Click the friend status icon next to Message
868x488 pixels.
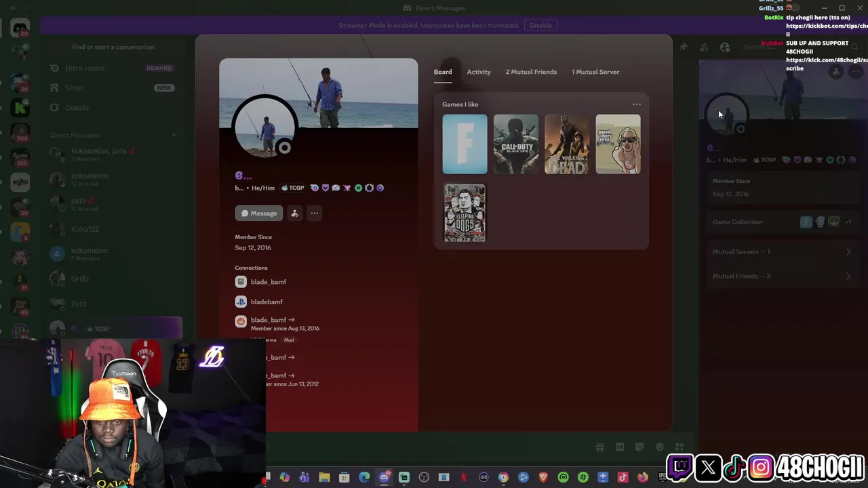pyautogui.click(x=294, y=213)
